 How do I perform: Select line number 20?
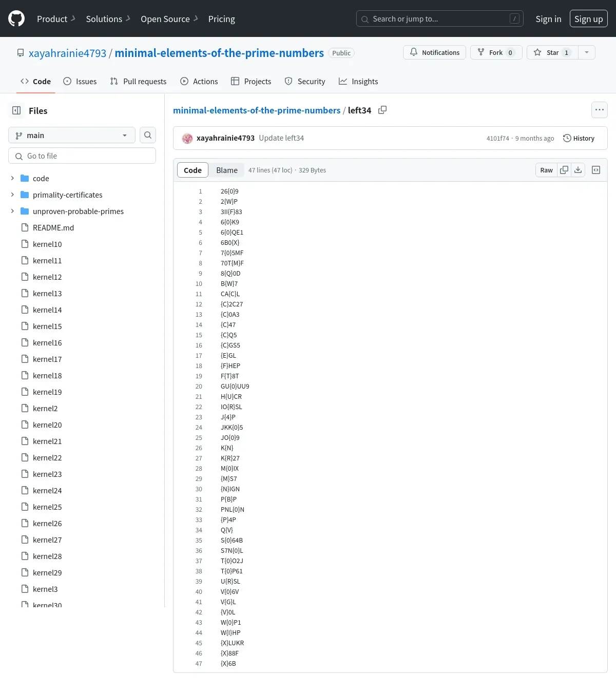199,387
